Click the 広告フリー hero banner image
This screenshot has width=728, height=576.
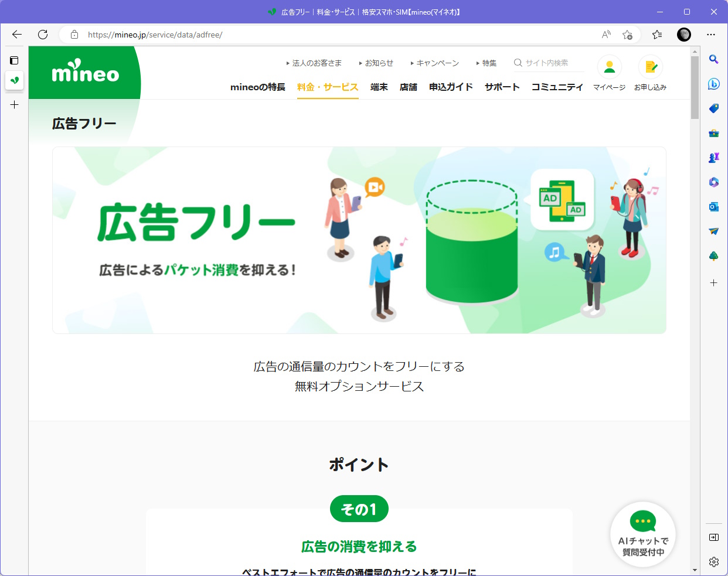359,240
